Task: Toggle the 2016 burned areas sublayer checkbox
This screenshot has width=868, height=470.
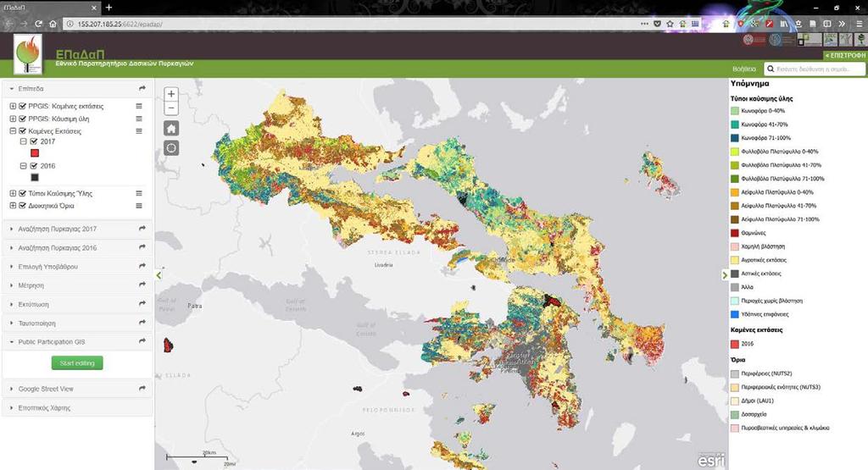Action: [34, 166]
